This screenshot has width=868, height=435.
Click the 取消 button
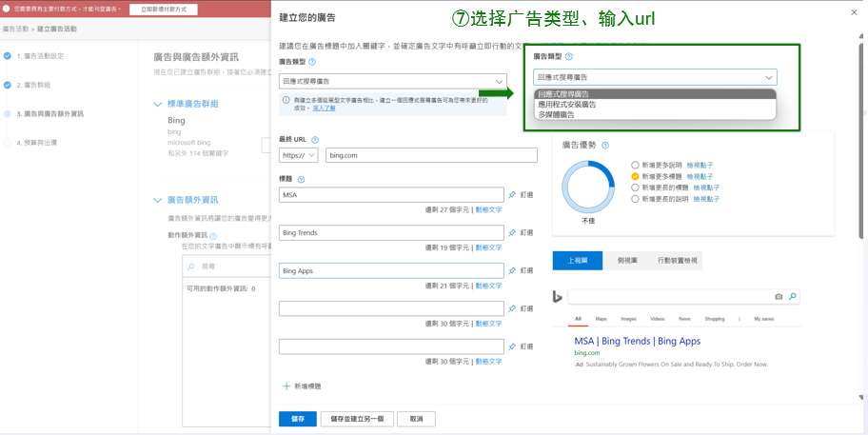[x=416, y=419]
